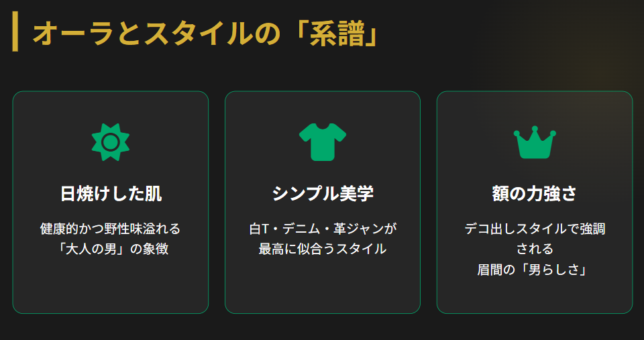Click the text line 「大人の男」の象徴
The image size is (644, 340).
(x=111, y=249)
